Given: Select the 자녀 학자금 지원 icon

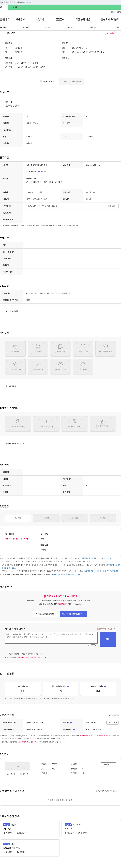Looking at the screenshot, I should coord(105,348).
